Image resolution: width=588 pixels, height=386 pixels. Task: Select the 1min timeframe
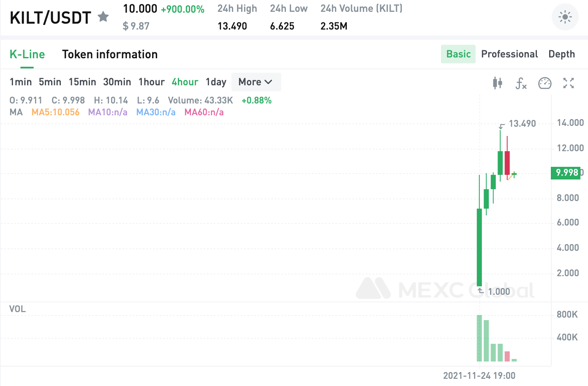[21, 82]
